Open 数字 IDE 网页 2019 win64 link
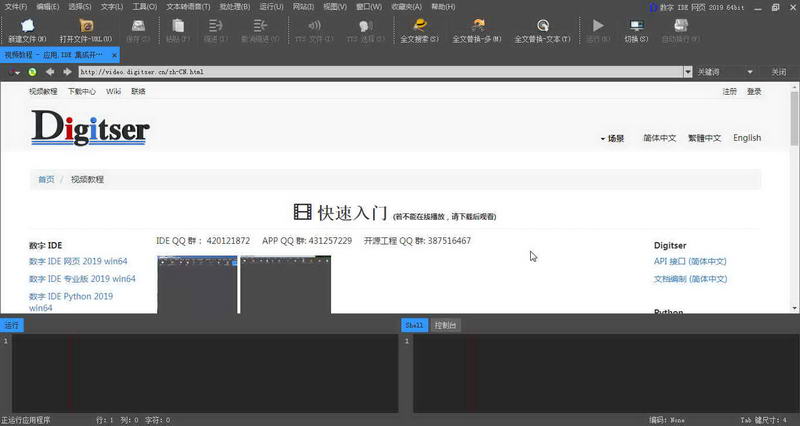The width and height of the screenshot is (800, 426). click(x=78, y=261)
